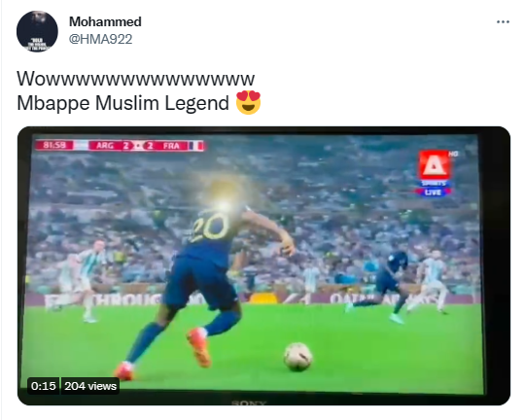Image resolution: width=524 pixels, height=420 pixels.
Task: Click the Mbappe Muslim Legend text
Action: click(x=122, y=103)
